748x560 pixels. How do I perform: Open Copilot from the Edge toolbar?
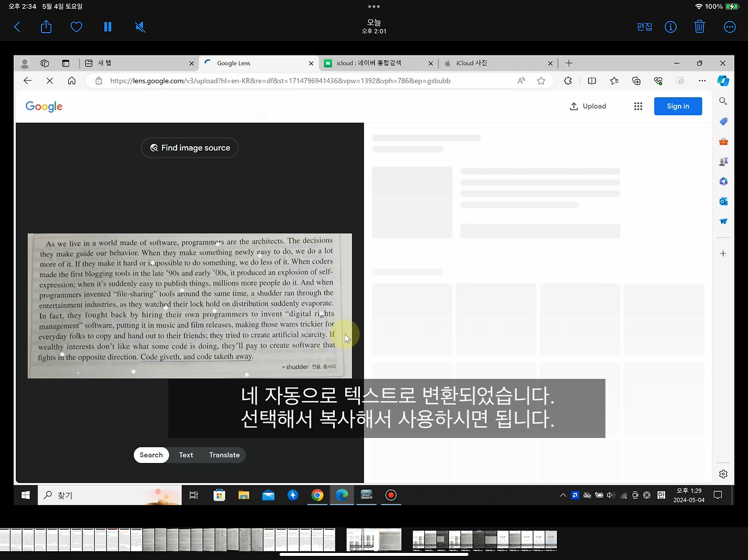[x=723, y=81]
